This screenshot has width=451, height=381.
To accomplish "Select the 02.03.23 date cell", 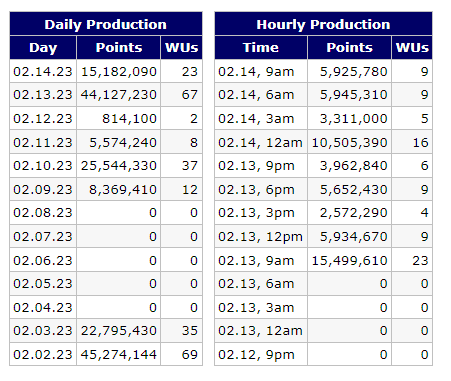I will (43, 331).
